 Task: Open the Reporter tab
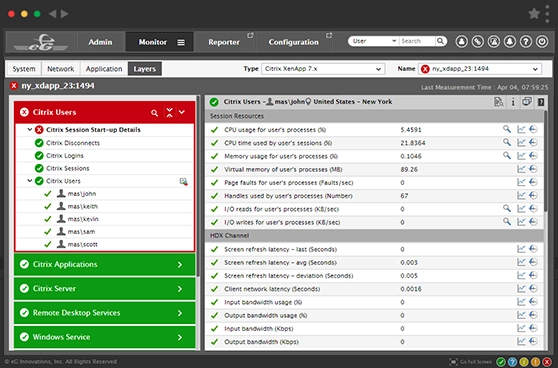(x=224, y=42)
